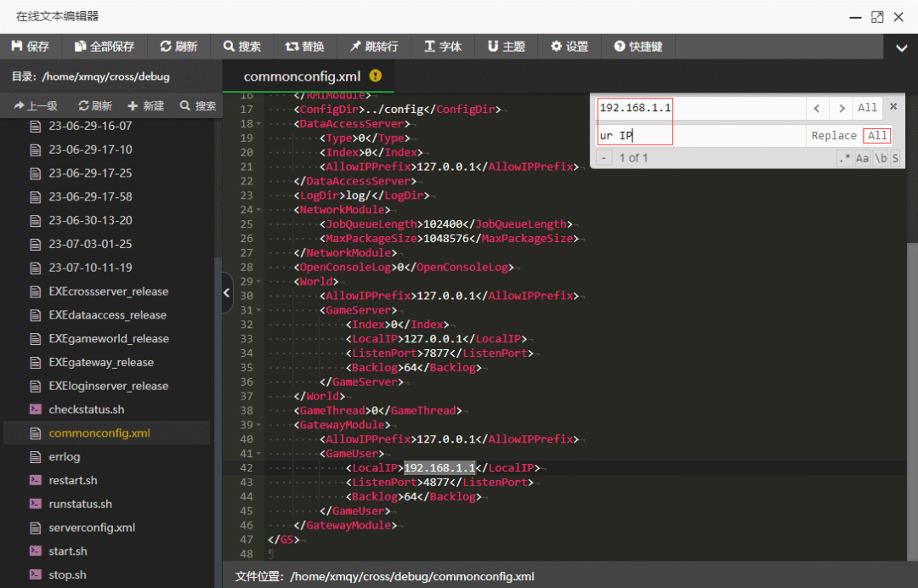Close the search box

coord(893,106)
